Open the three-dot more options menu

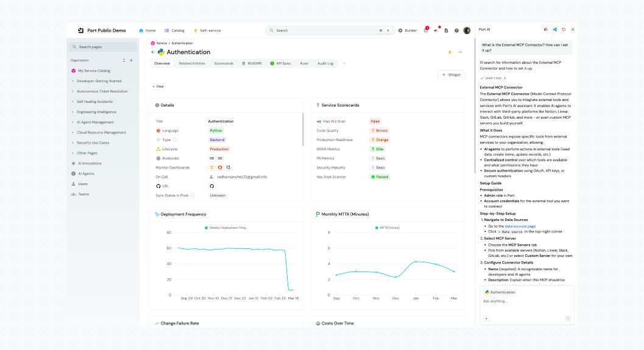point(460,52)
